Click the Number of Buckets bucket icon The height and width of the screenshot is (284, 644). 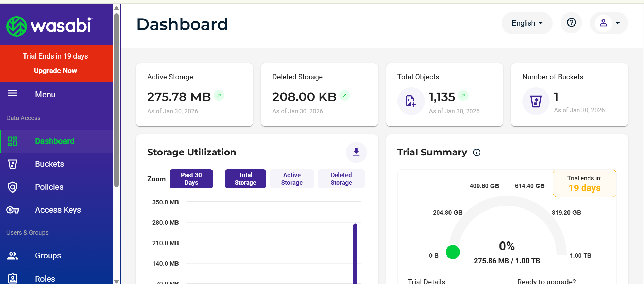pyautogui.click(x=536, y=101)
